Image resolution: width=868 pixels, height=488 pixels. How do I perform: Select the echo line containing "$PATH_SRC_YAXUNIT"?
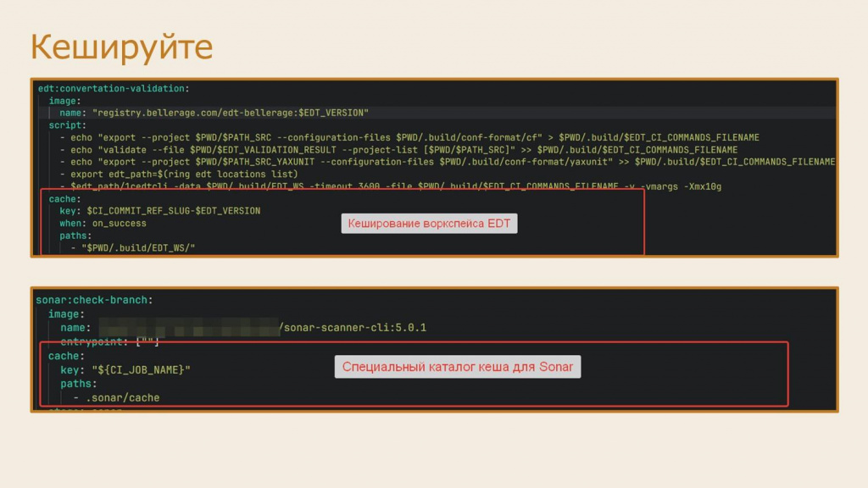pyautogui.click(x=448, y=162)
